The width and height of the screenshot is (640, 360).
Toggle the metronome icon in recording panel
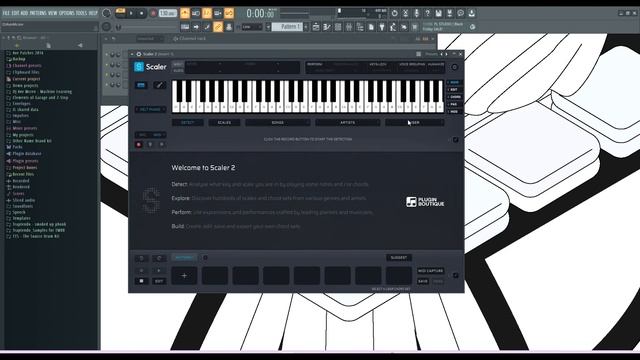coord(185,13)
